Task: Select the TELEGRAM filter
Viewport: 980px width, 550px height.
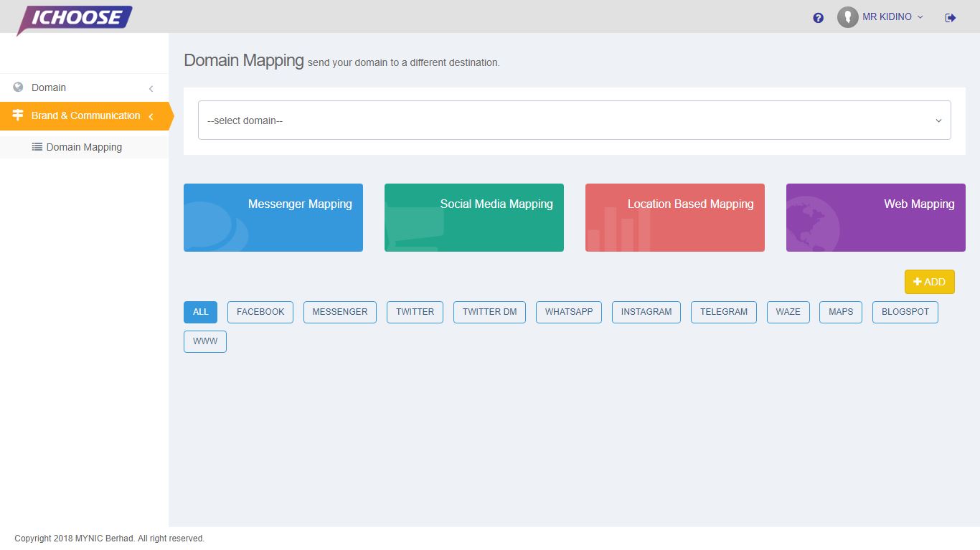Action: [723, 312]
